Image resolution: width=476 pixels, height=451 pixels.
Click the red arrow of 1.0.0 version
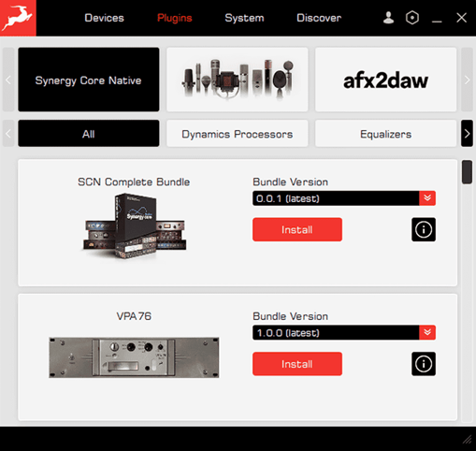[427, 332]
